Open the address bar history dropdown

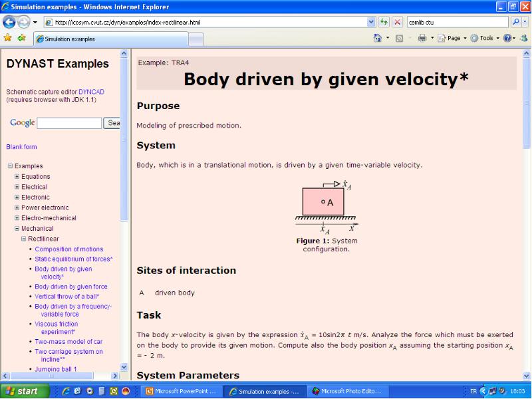click(x=371, y=23)
